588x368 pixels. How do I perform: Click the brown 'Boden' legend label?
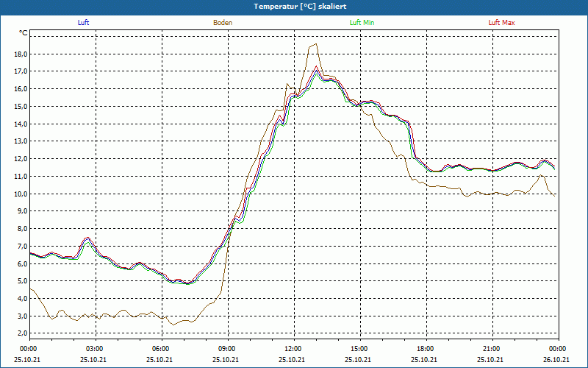click(x=223, y=23)
